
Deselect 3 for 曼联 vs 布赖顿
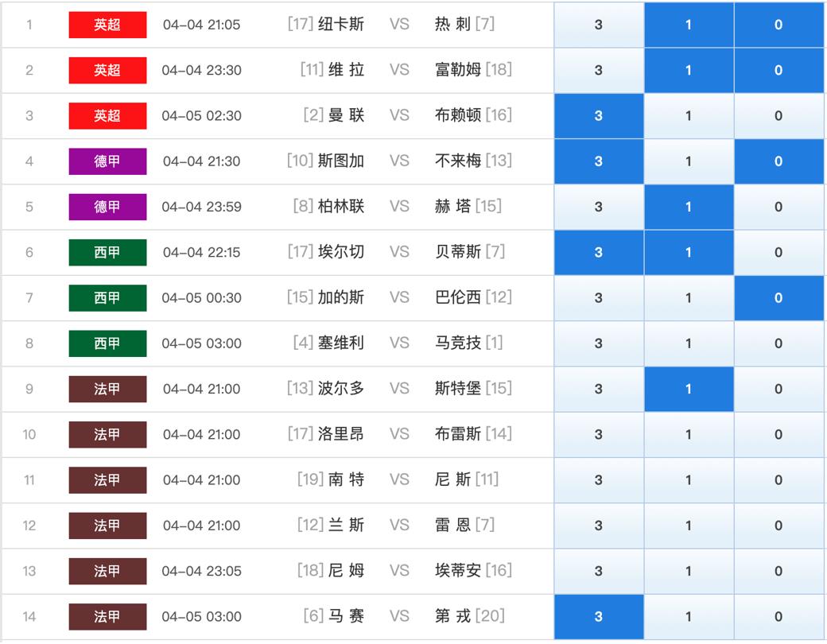[599, 116]
